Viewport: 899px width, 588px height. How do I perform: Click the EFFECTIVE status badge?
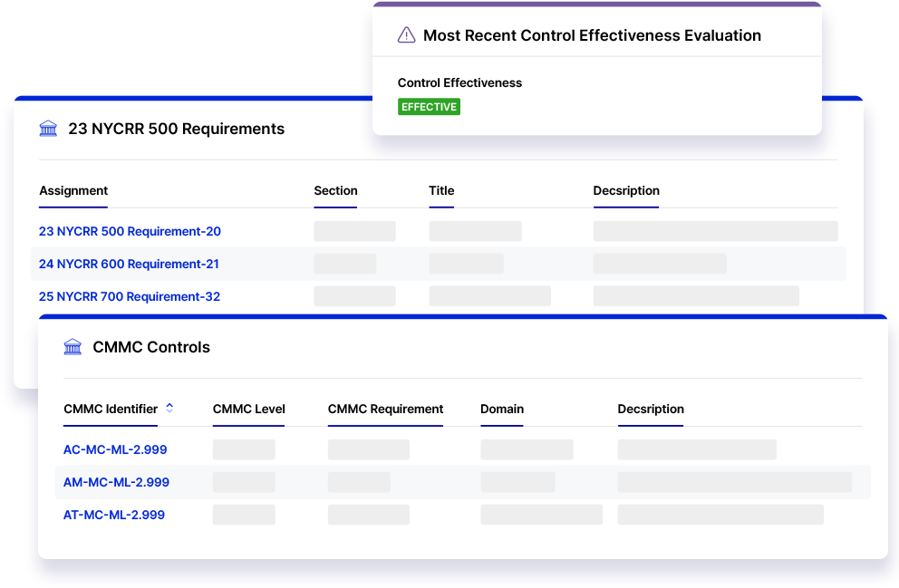tap(429, 107)
